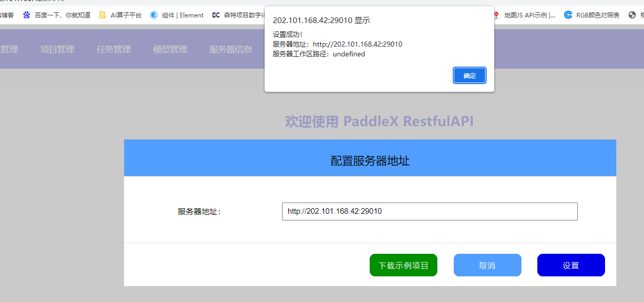Click the 设置成功！ text in the alert
This screenshot has height=302, width=644.
[288, 34]
